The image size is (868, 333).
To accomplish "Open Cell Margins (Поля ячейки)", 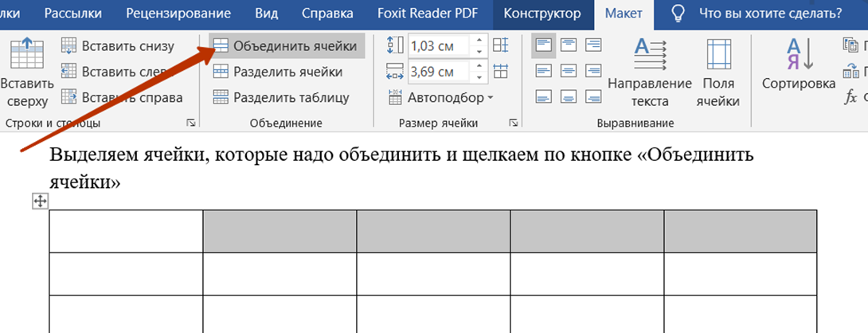I will [x=718, y=72].
